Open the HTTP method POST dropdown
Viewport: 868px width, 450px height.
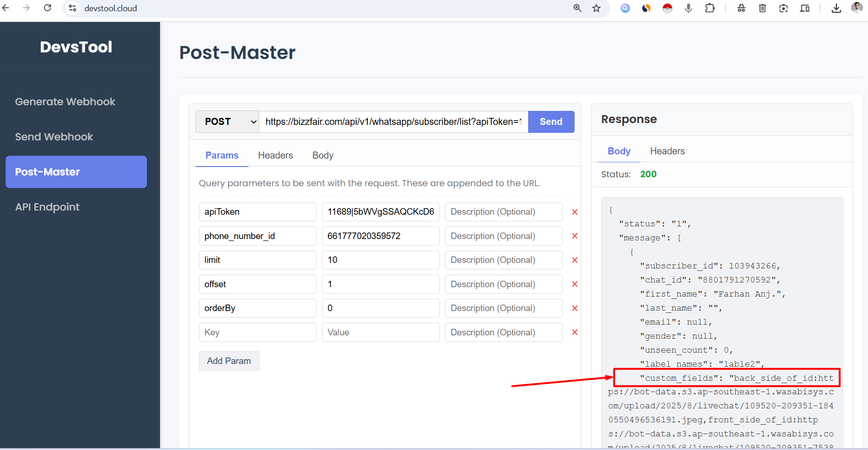tap(227, 122)
